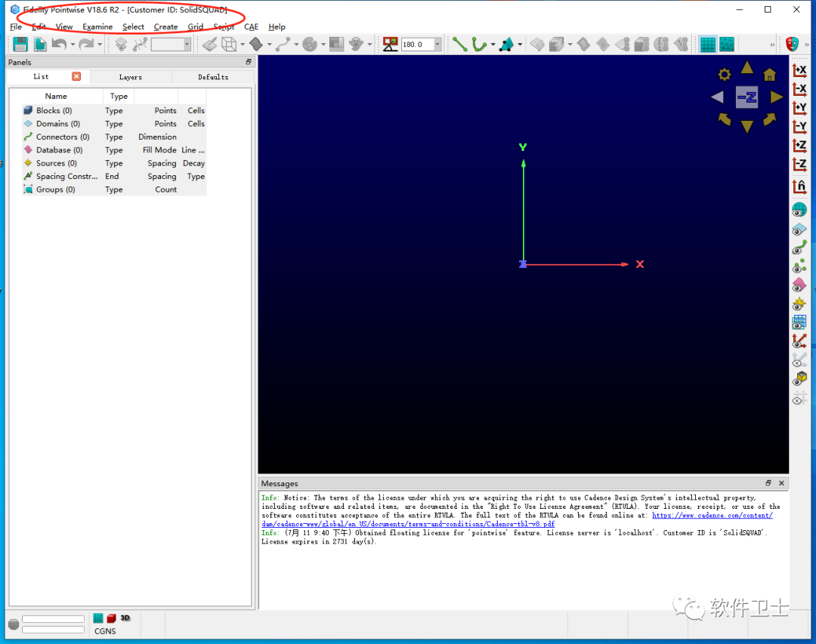816x644 pixels.
Task: Toggle XYZ axes visibility eye icon
Action: coord(799,341)
